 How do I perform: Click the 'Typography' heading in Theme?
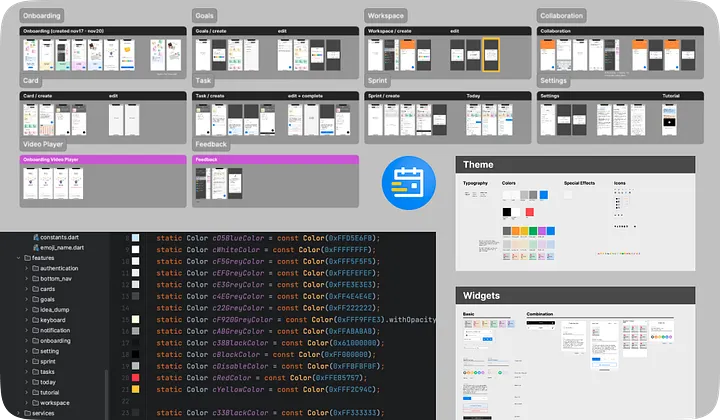click(x=475, y=183)
